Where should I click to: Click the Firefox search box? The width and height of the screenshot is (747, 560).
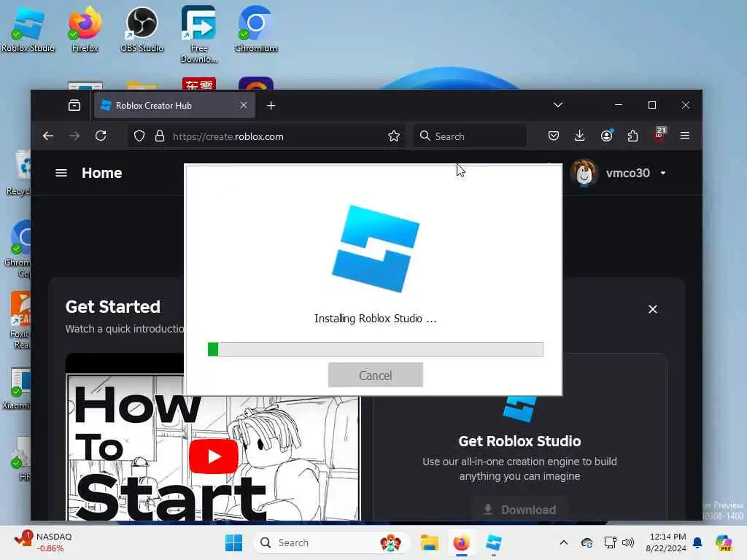click(x=470, y=136)
